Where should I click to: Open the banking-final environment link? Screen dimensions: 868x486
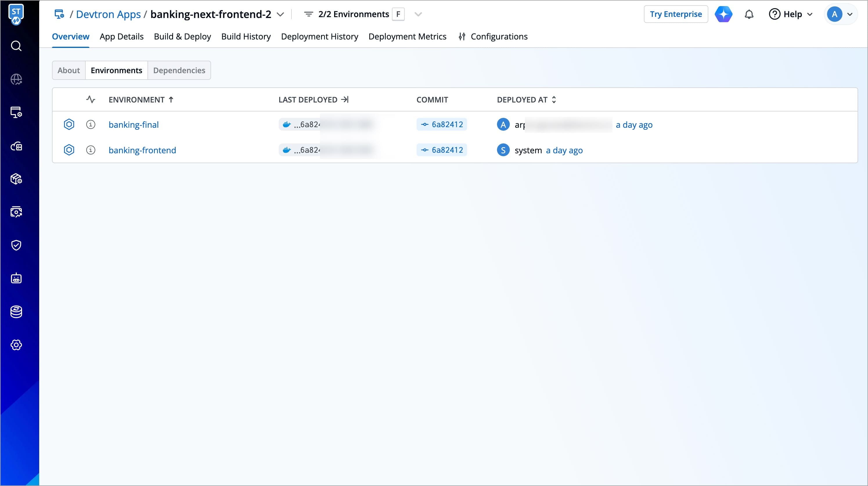(134, 125)
